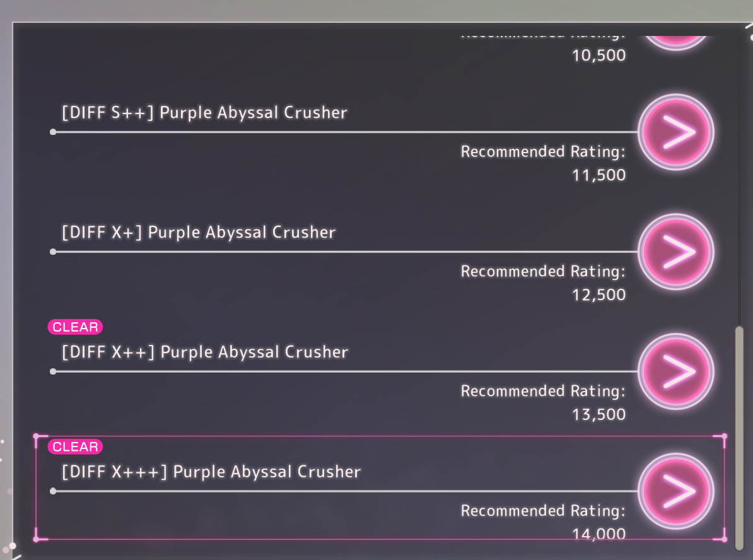Launch DIFF X++ stage via pink arrow
Screen dimensions: 753x560
point(675,371)
